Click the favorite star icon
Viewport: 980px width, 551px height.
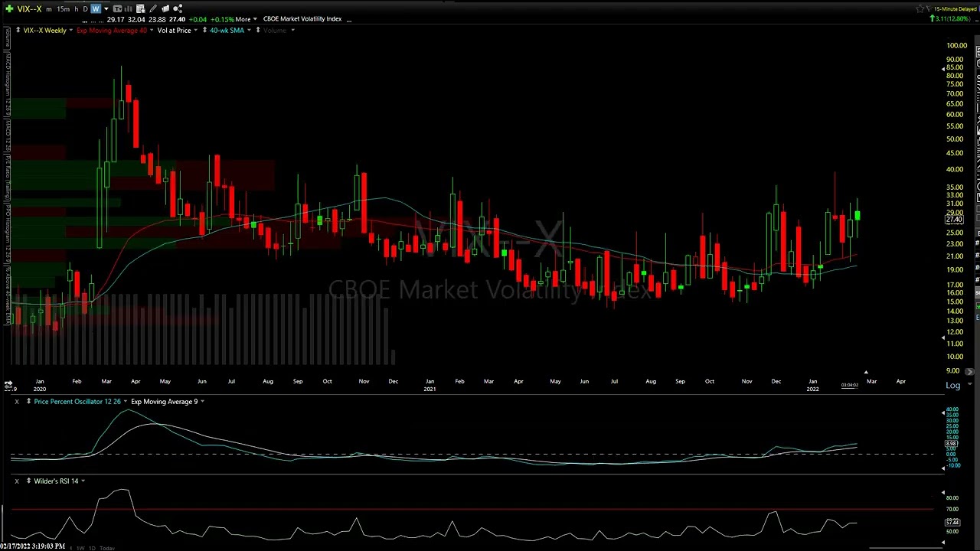[920, 8]
